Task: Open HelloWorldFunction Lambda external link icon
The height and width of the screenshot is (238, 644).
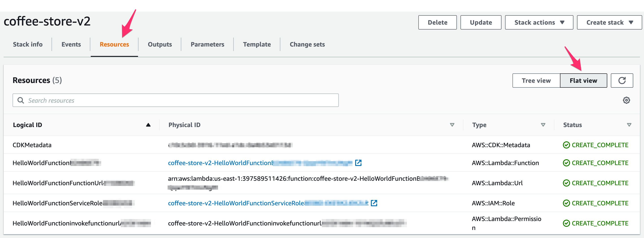Action: 358,163
